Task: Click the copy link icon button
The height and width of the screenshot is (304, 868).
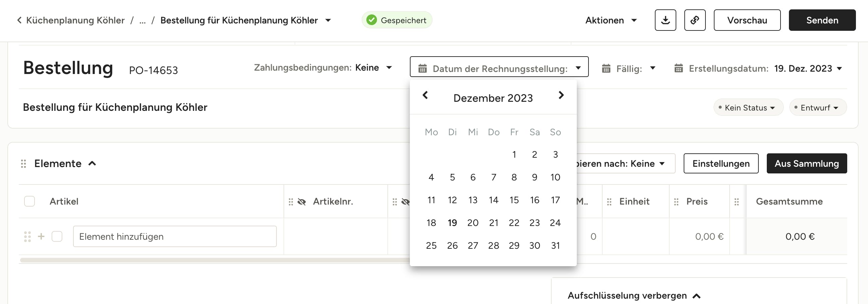Action: [694, 20]
